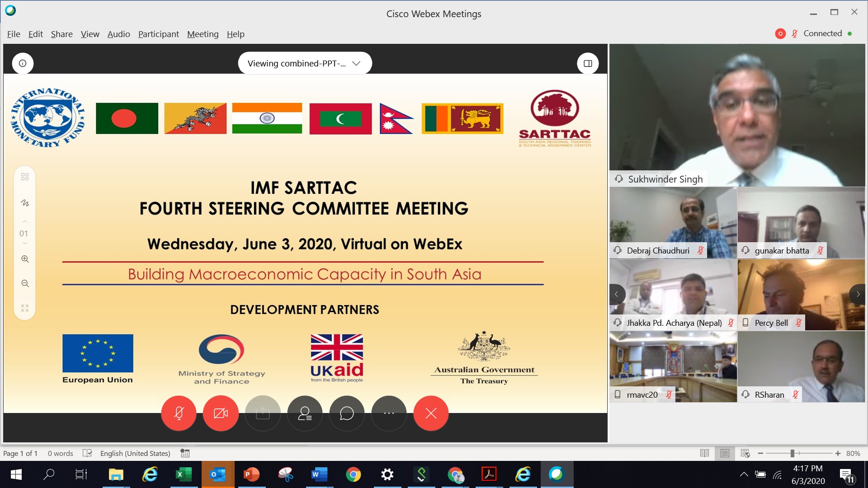Click the zoom out minus button
The width and height of the screenshot is (868, 488).
[x=760, y=453]
